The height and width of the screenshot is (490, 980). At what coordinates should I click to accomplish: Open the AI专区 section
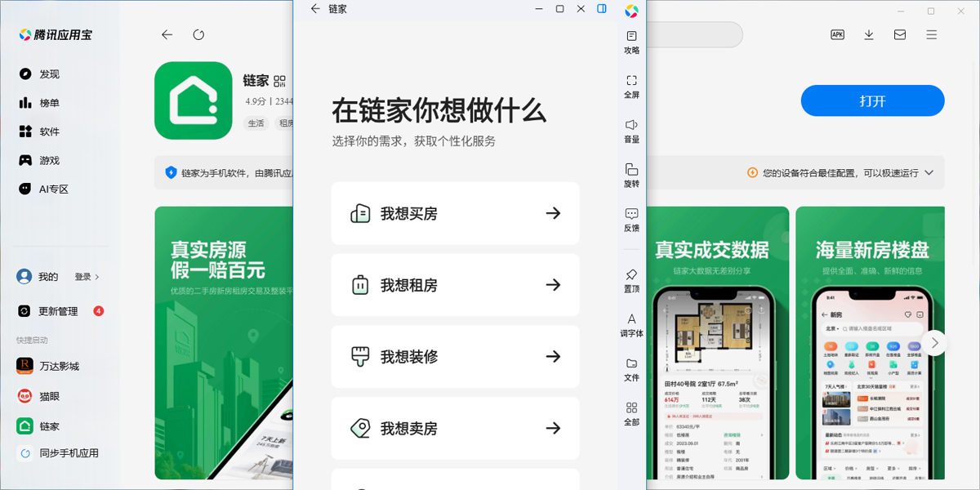[x=44, y=189]
